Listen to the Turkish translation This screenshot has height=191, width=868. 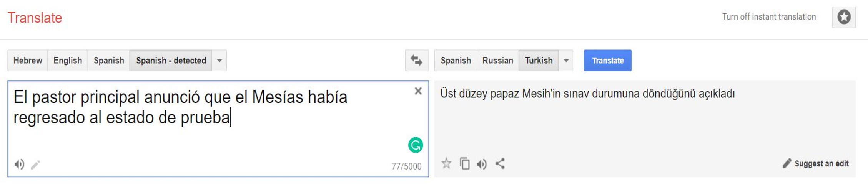click(x=482, y=164)
